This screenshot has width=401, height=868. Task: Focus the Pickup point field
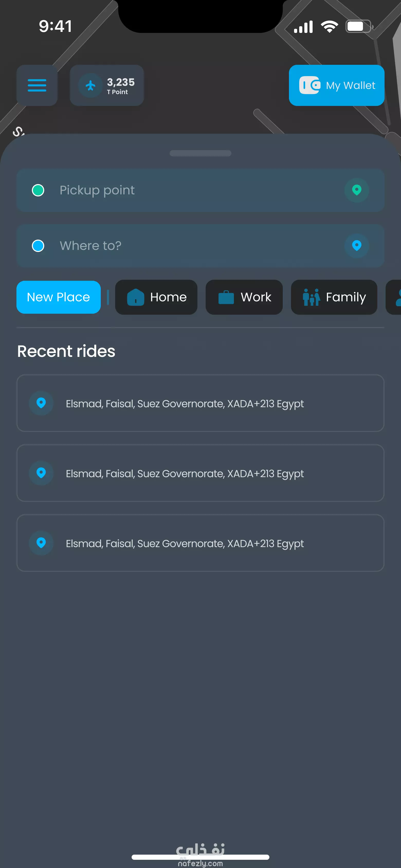200,190
